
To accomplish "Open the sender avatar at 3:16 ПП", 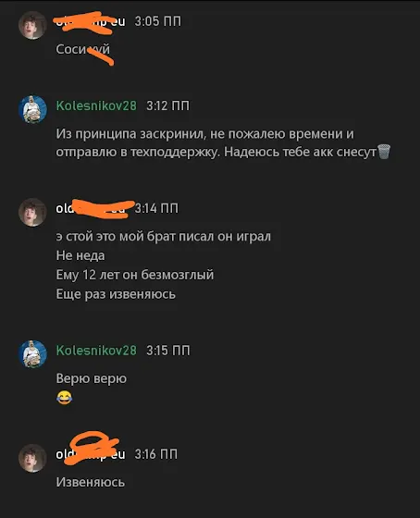I will [x=32, y=458].
